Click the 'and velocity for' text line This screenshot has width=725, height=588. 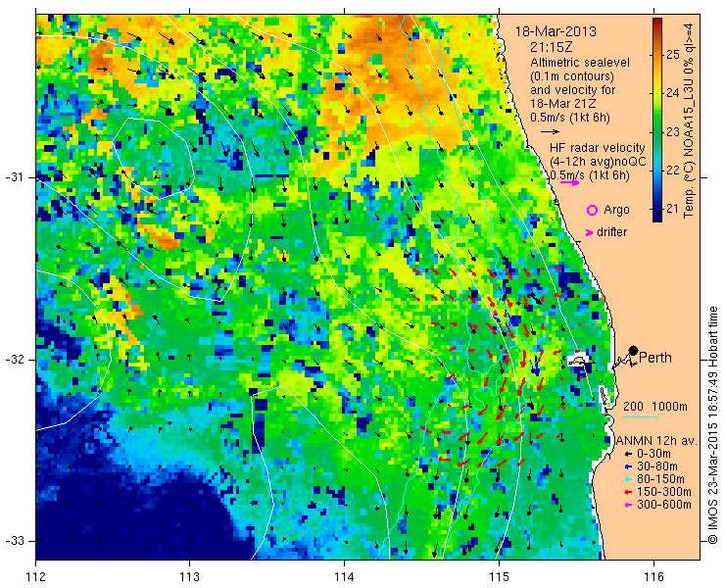point(572,90)
